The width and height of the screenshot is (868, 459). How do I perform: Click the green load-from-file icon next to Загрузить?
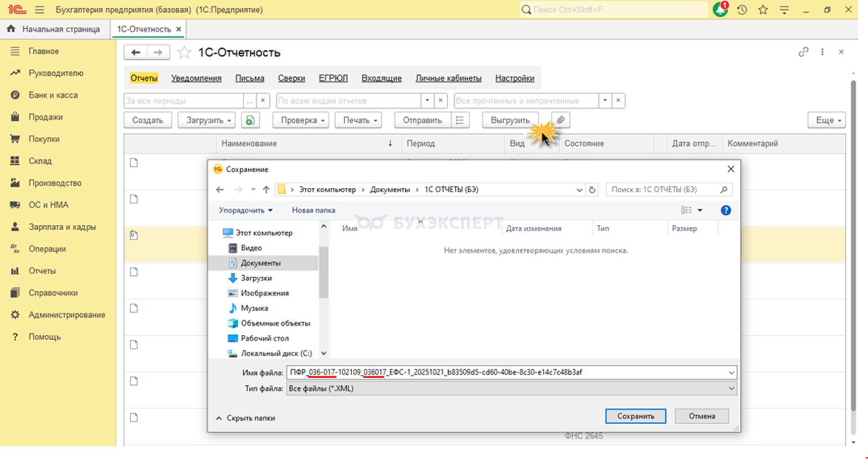pyautogui.click(x=250, y=120)
